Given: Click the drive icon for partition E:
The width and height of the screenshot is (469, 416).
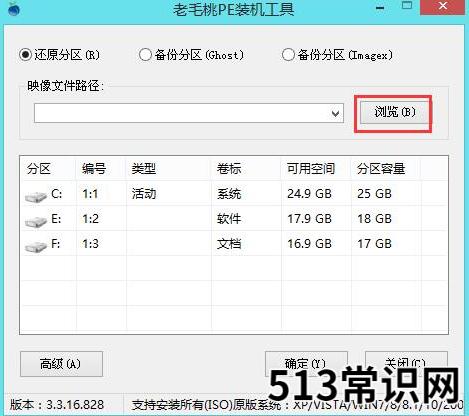Looking at the screenshot, I should tap(36, 221).
